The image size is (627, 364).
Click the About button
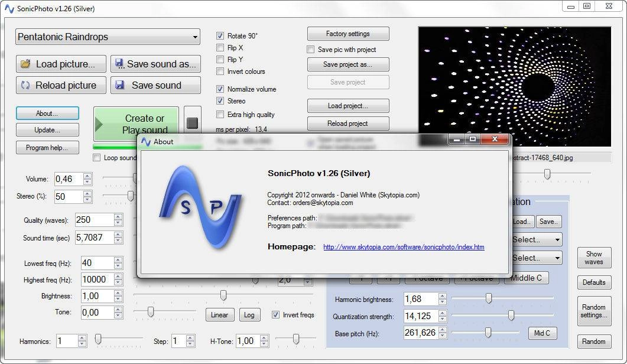(x=47, y=113)
